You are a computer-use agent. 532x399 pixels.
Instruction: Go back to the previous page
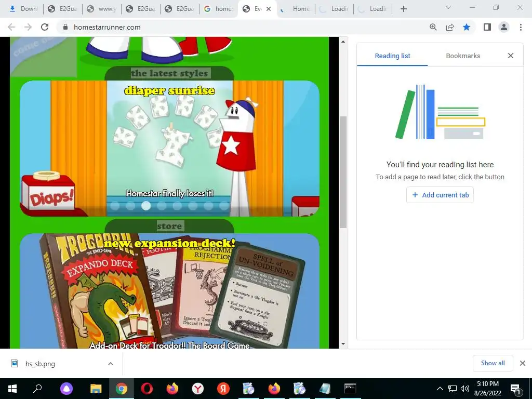pyautogui.click(x=11, y=27)
